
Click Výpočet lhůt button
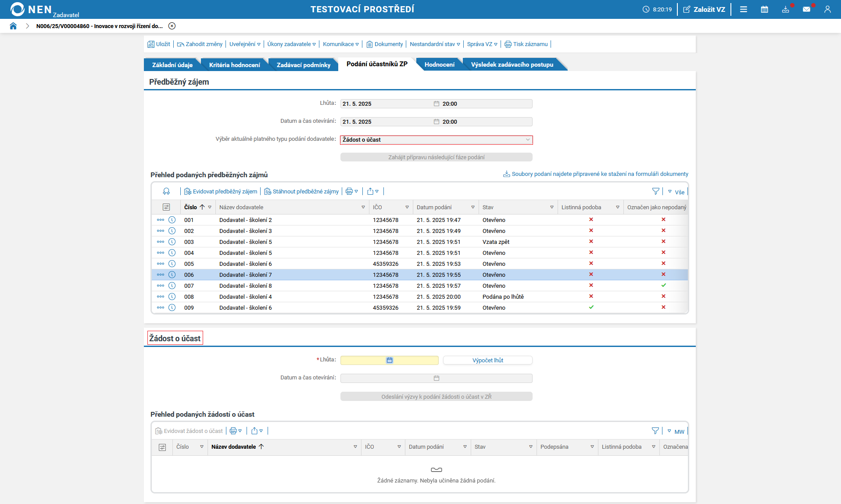tap(487, 360)
